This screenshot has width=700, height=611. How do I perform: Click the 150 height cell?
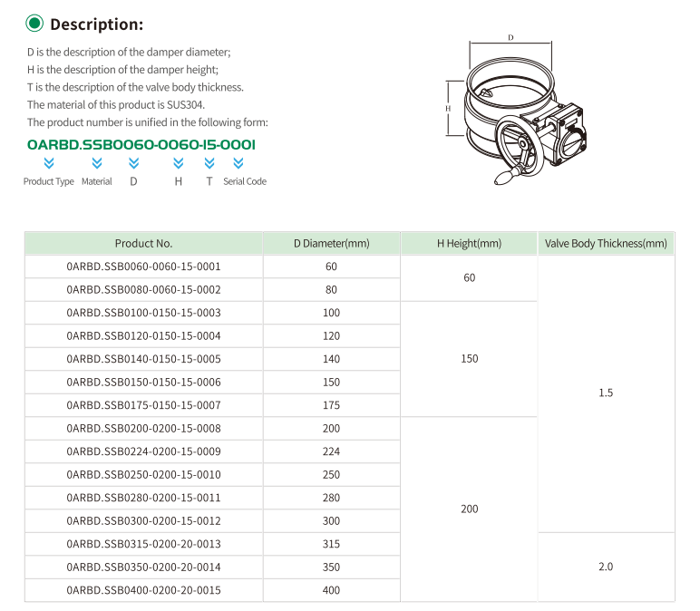[x=469, y=359]
